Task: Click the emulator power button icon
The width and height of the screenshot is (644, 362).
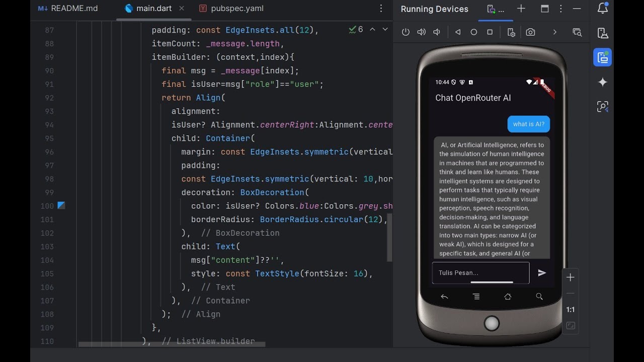Action: pos(406,32)
